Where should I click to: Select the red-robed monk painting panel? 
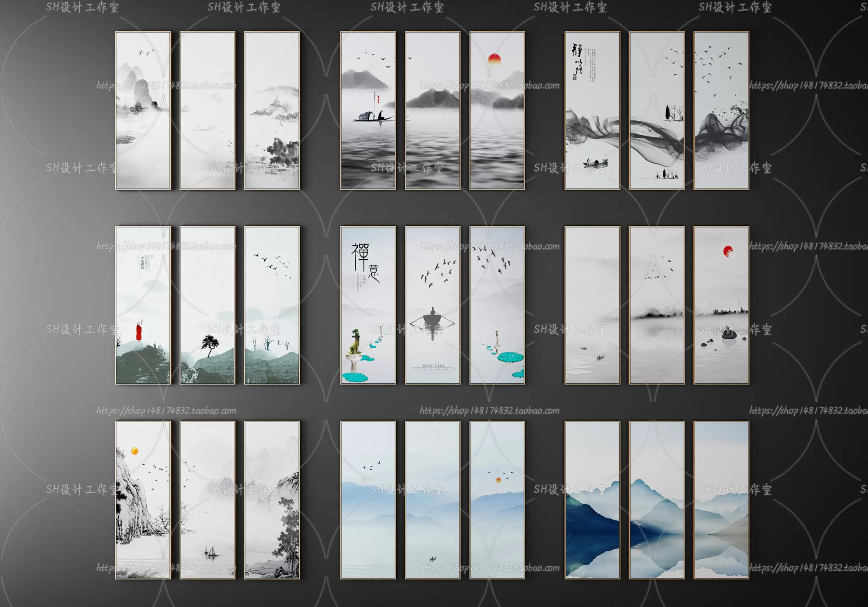143,305
